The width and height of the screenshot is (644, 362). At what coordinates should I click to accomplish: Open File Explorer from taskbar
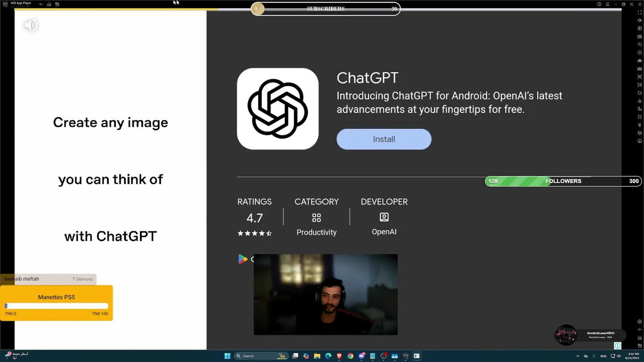point(317,356)
